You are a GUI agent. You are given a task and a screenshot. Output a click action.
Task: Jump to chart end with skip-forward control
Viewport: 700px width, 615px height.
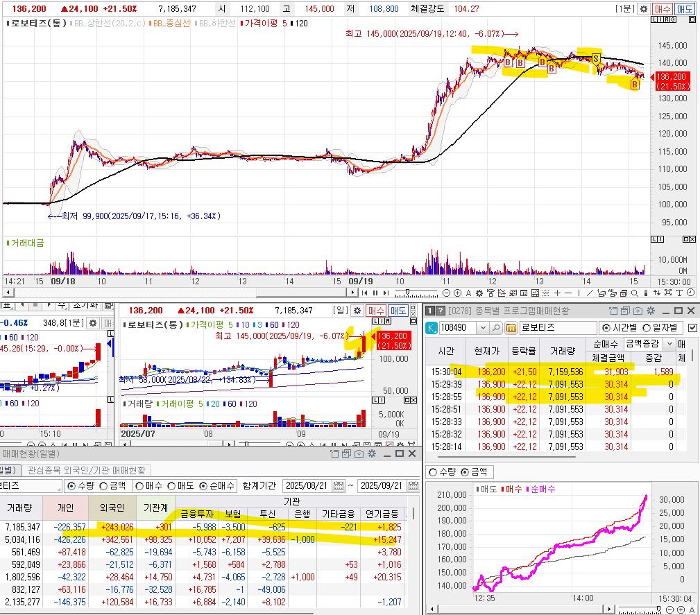click(386, 293)
